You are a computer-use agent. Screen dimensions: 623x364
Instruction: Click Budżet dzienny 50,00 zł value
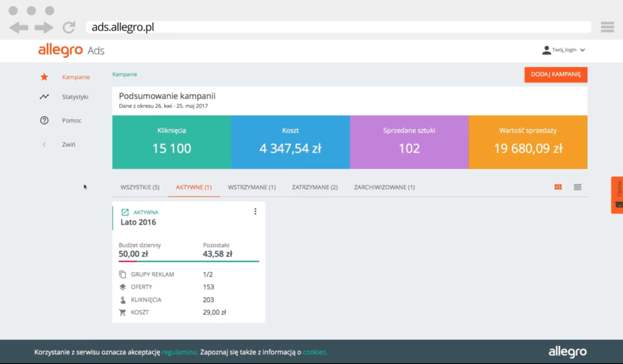(133, 254)
